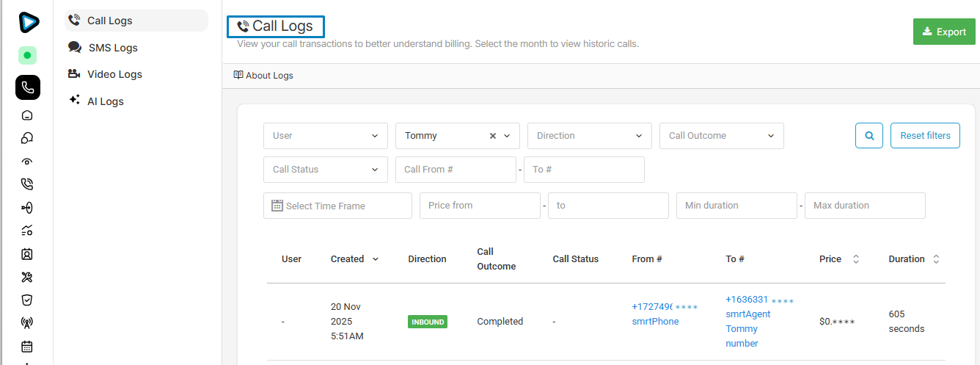
Task: Click the broadcast antenna icon in the sidebar
Action: (x=27, y=322)
